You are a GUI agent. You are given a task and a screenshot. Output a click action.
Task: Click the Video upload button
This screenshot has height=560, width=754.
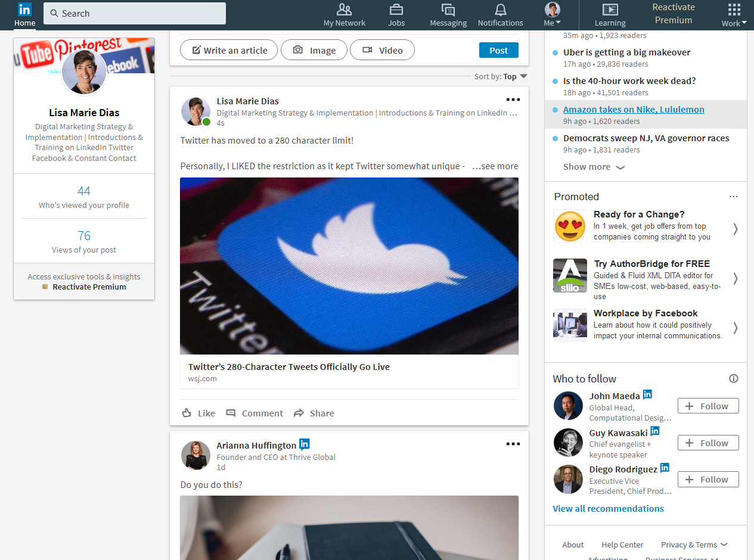pos(382,50)
